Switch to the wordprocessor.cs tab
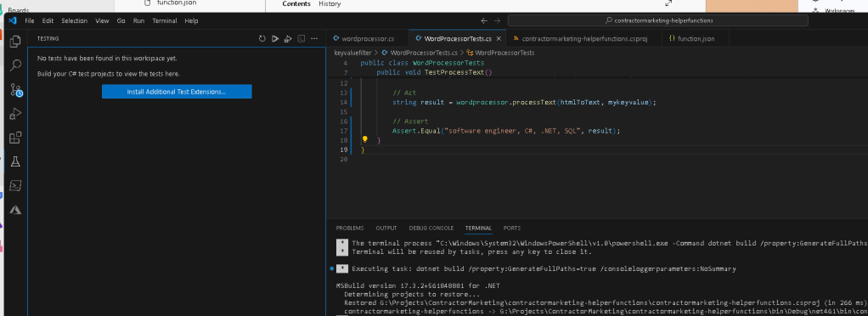Screen dimensions: 868x316 coord(367,39)
